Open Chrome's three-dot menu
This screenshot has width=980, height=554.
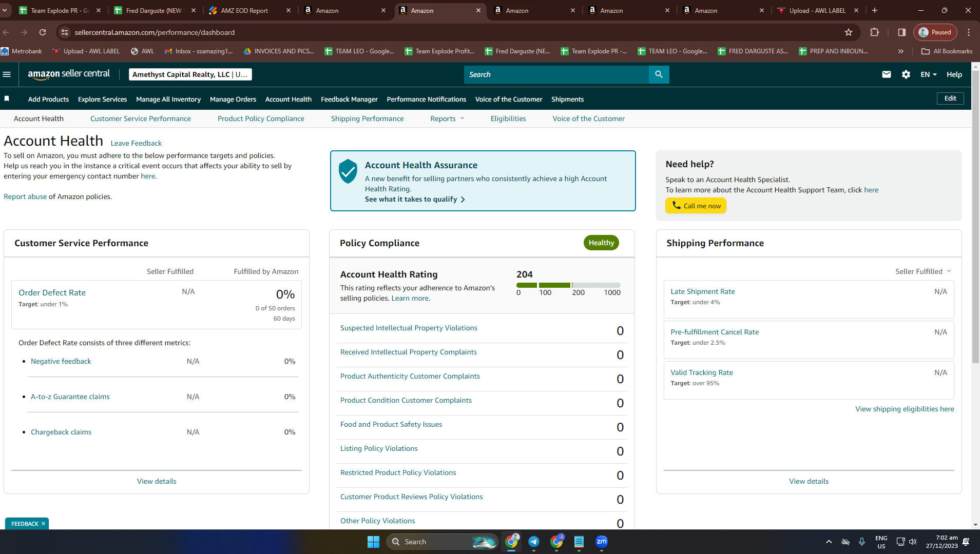[969, 32]
